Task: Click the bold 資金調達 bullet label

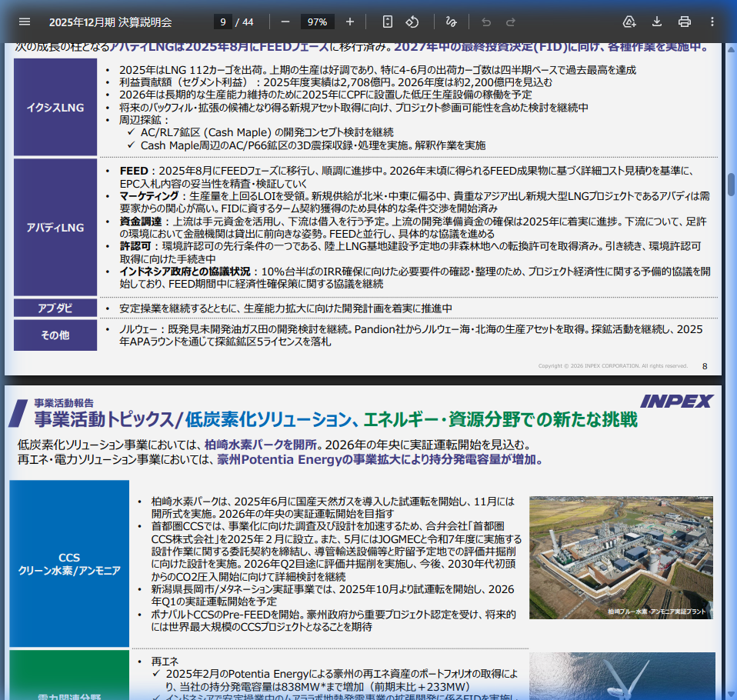Action: [x=141, y=221]
